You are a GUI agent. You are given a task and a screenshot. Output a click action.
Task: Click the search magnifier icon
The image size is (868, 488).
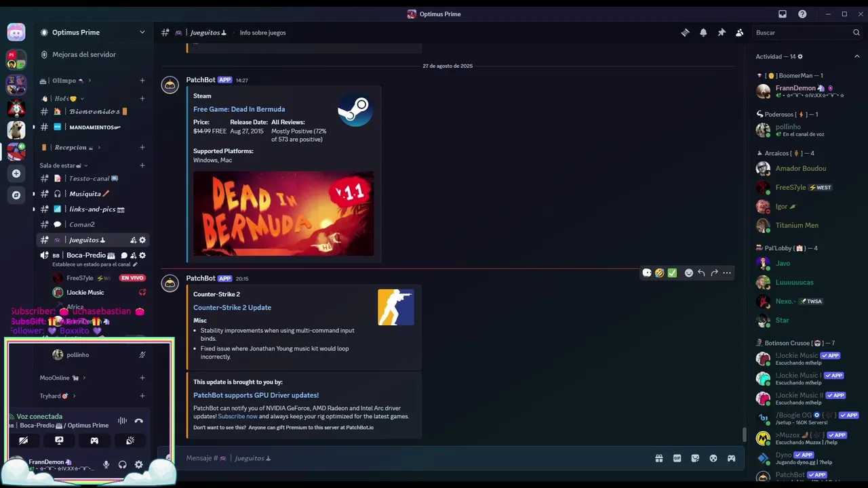click(856, 33)
